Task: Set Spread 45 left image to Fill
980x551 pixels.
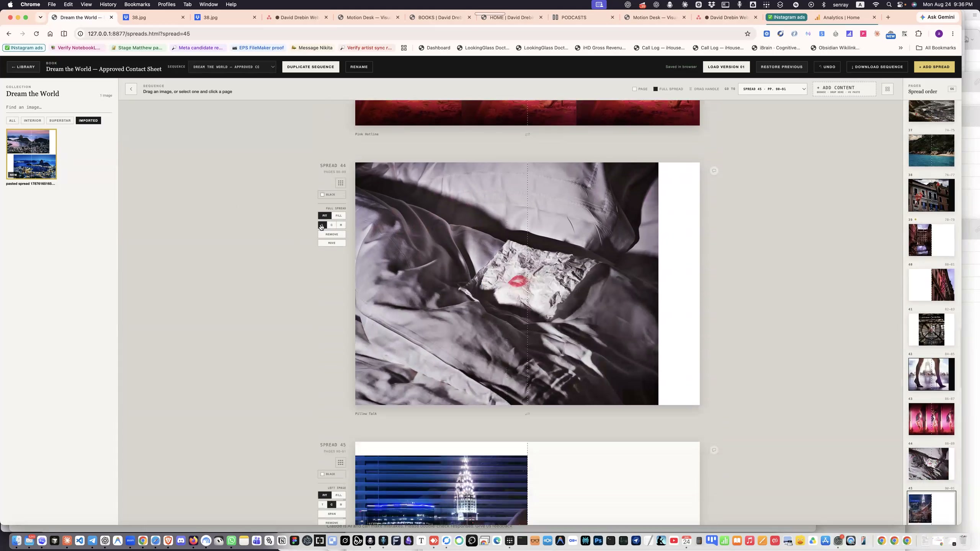Action: [x=339, y=495]
